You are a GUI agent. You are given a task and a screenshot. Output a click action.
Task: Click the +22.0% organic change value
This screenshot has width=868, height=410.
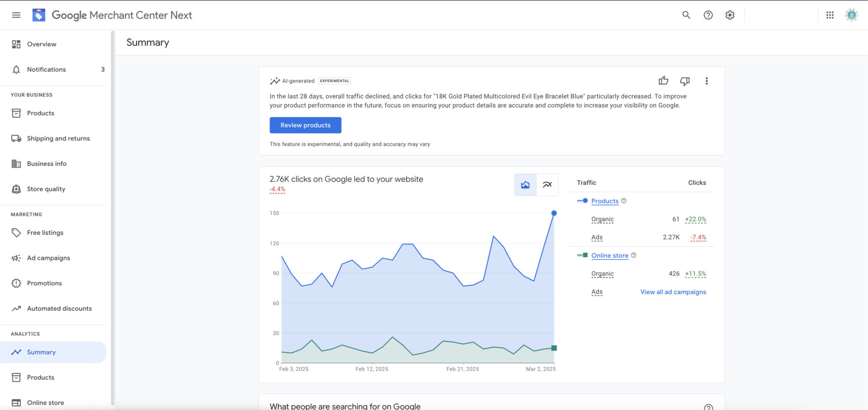[695, 219]
